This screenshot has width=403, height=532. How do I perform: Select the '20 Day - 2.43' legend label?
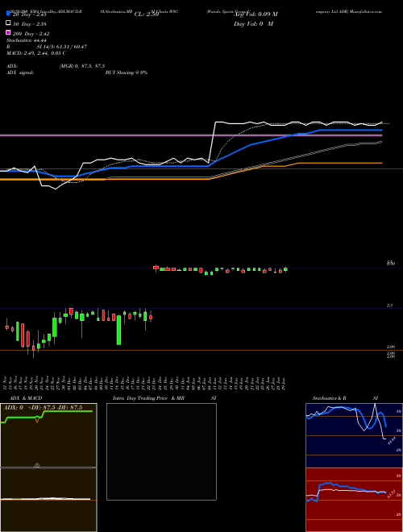click(x=29, y=15)
